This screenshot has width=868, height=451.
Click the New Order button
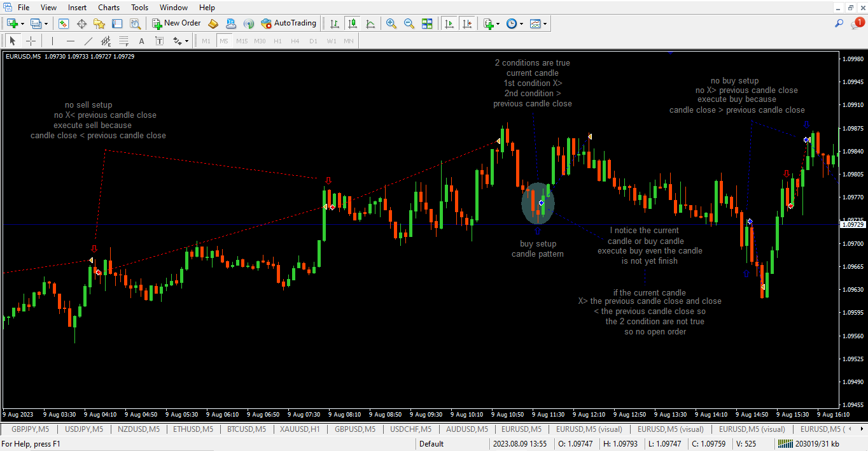(x=176, y=24)
